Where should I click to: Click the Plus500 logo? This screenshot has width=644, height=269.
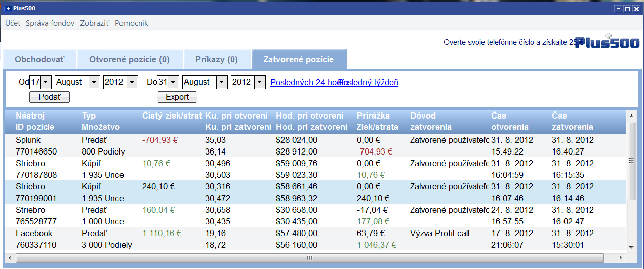click(x=607, y=43)
